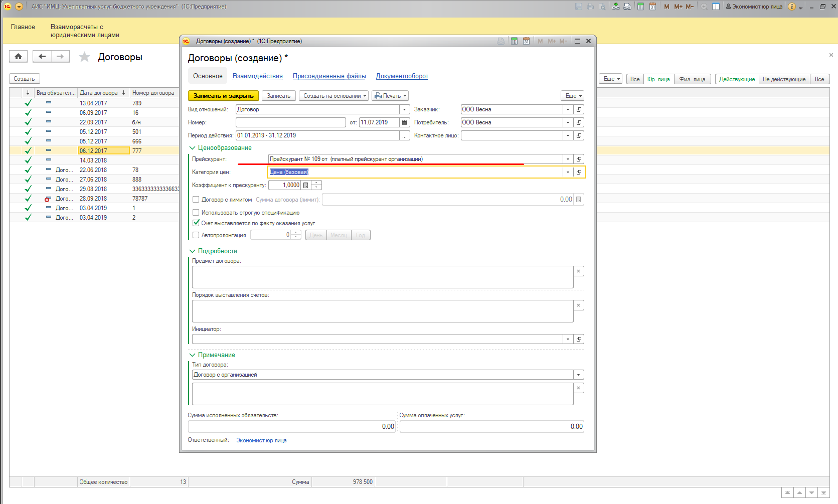Open the calendar picker next to contract date
Viewport: 838px width, 504px height.
404,122
